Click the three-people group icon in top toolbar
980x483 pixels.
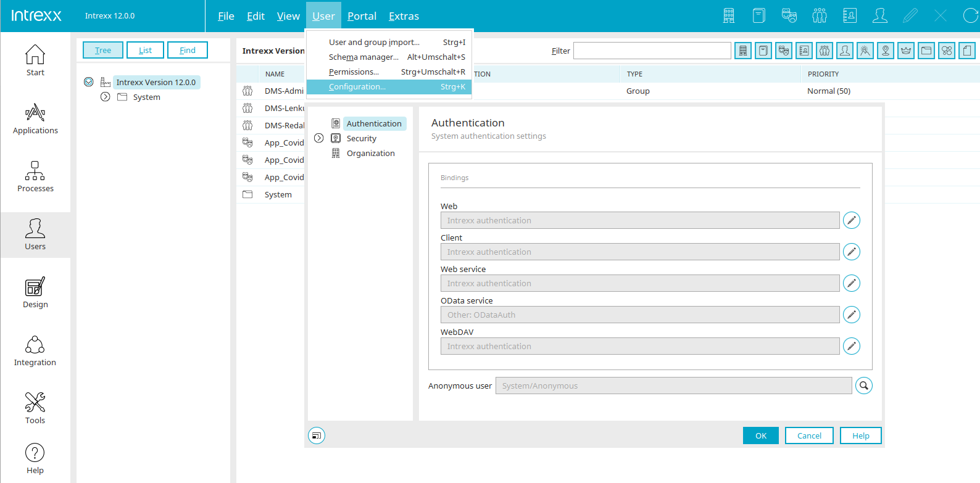pyautogui.click(x=820, y=15)
